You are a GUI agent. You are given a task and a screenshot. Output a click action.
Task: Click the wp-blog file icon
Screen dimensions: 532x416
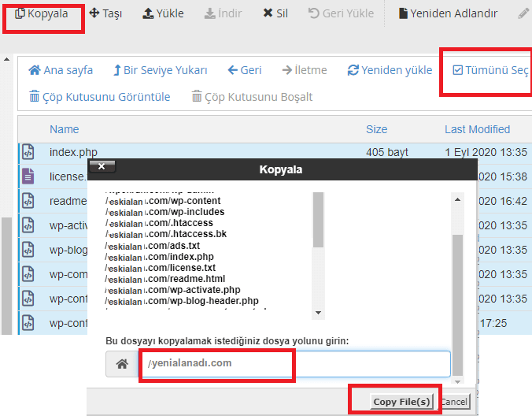28,250
